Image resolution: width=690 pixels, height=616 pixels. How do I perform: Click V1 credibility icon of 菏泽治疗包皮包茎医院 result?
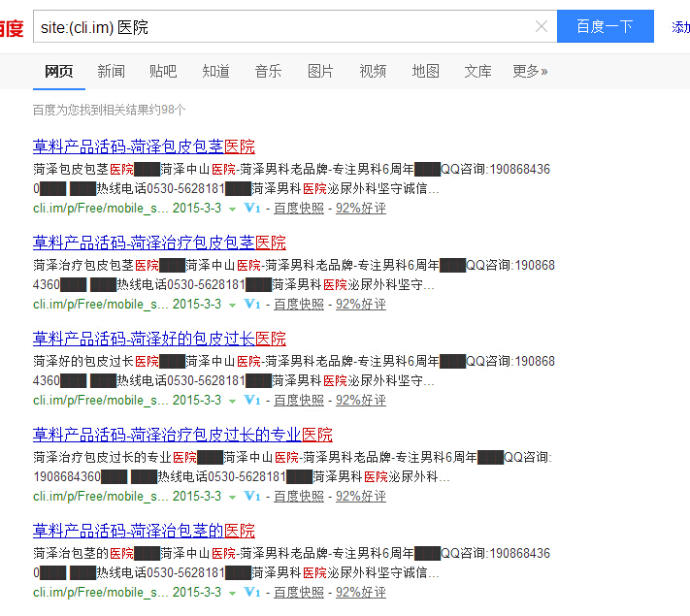252,304
